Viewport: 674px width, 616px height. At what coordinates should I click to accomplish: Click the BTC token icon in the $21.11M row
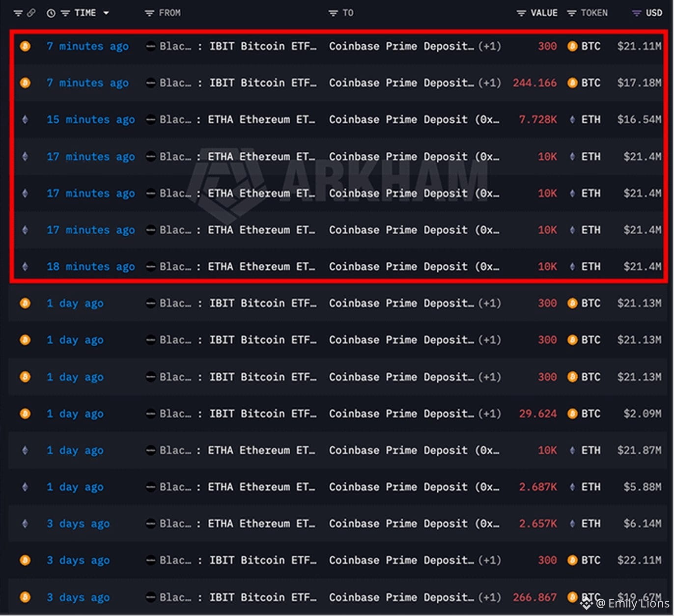click(x=572, y=46)
